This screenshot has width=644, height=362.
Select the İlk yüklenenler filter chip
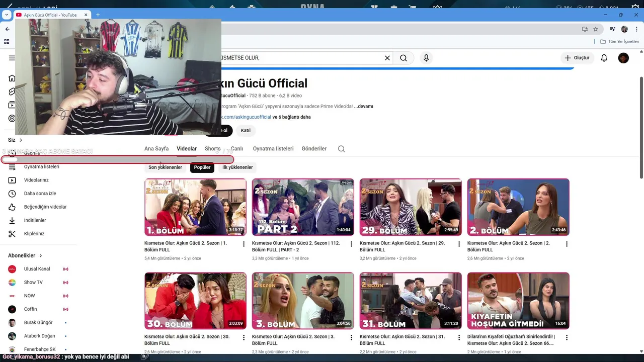237,167
